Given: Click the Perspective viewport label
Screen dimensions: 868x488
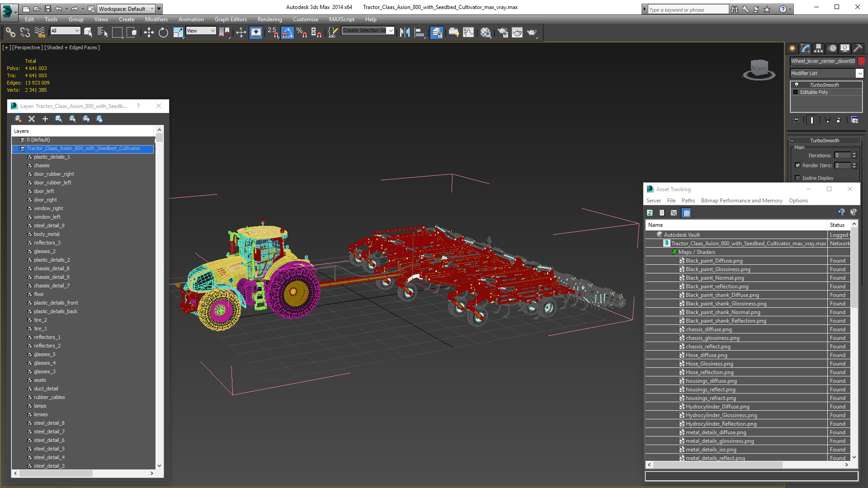Looking at the screenshot, I should (x=28, y=47).
